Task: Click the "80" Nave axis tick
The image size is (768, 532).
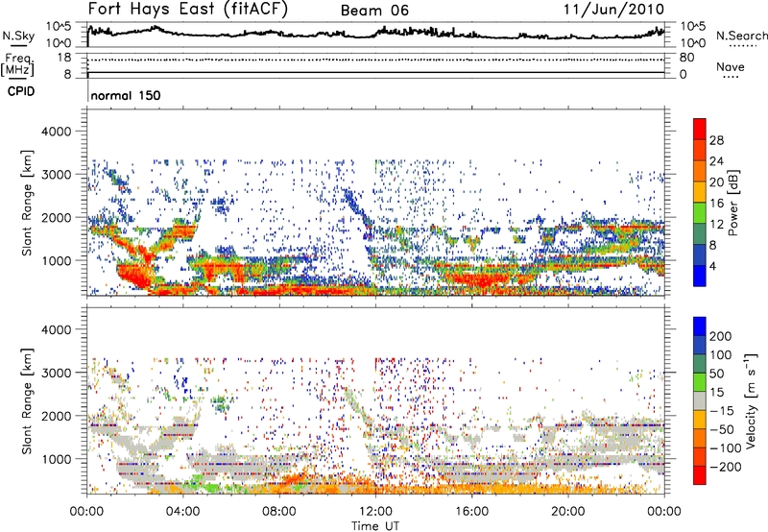Action: click(686, 58)
